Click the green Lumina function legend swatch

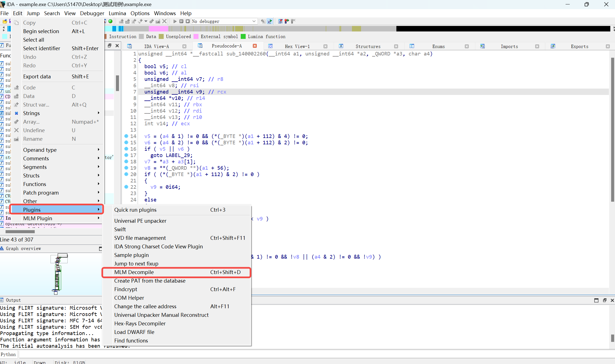point(243,36)
